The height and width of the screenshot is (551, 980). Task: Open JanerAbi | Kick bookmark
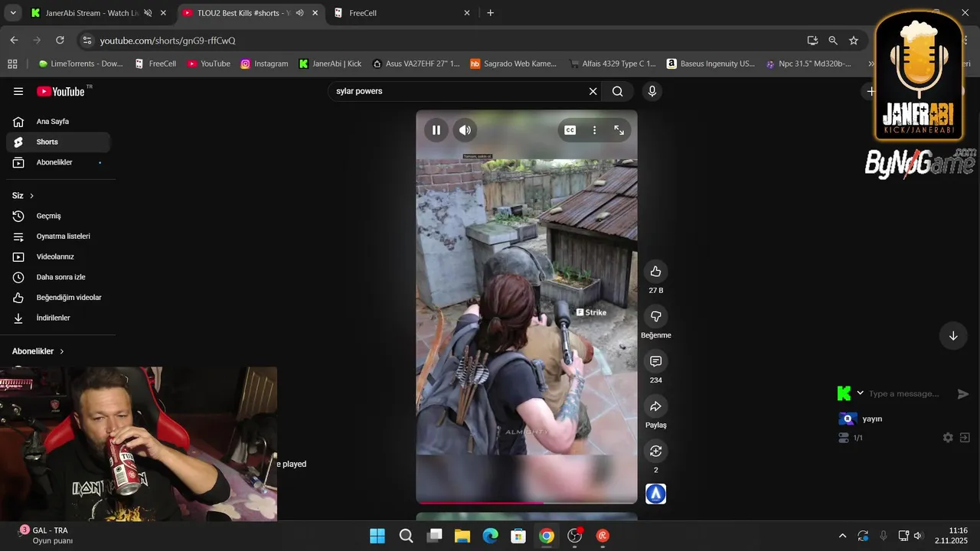point(330,64)
